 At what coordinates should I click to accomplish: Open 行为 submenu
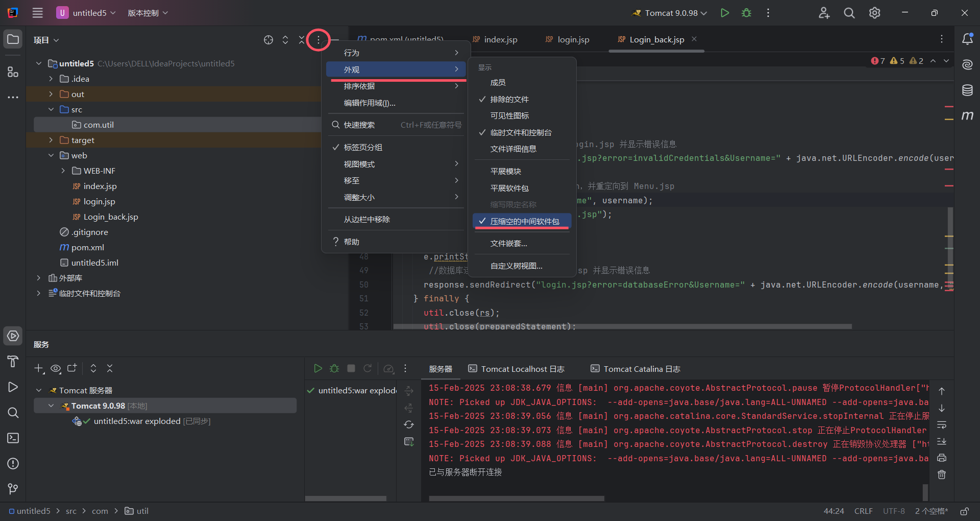pyautogui.click(x=396, y=53)
